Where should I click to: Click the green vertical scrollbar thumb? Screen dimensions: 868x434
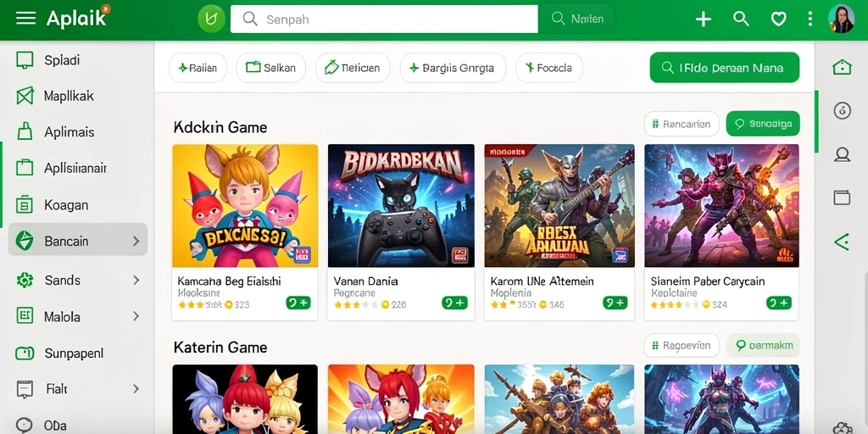coord(816,122)
